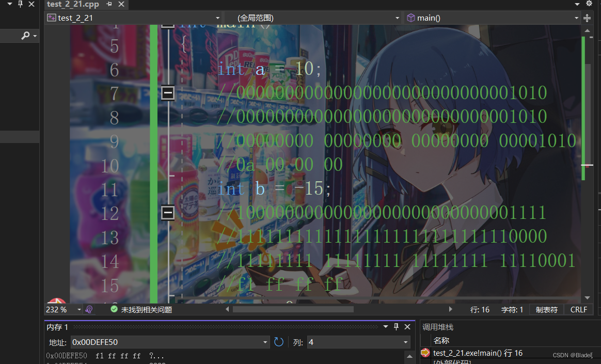This screenshot has height=364, width=601.
Task: Collapse the comment block at line 12
Action: pyautogui.click(x=168, y=213)
